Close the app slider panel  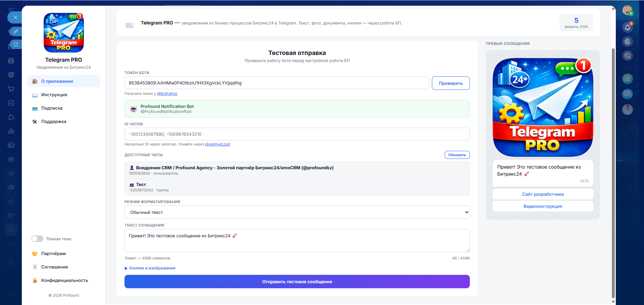point(15,17)
